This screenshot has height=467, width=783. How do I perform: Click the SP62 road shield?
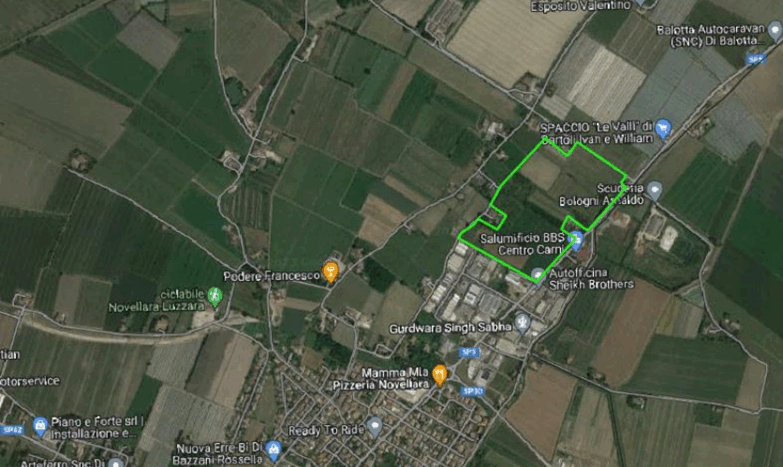tap(12, 430)
